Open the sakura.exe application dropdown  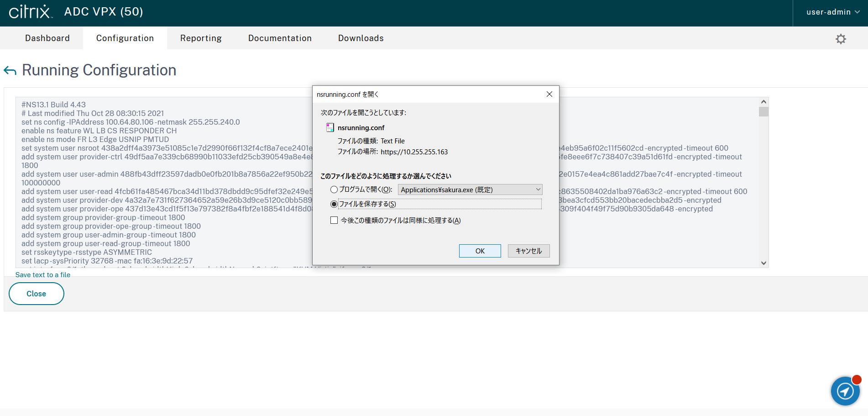tap(470, 190)
